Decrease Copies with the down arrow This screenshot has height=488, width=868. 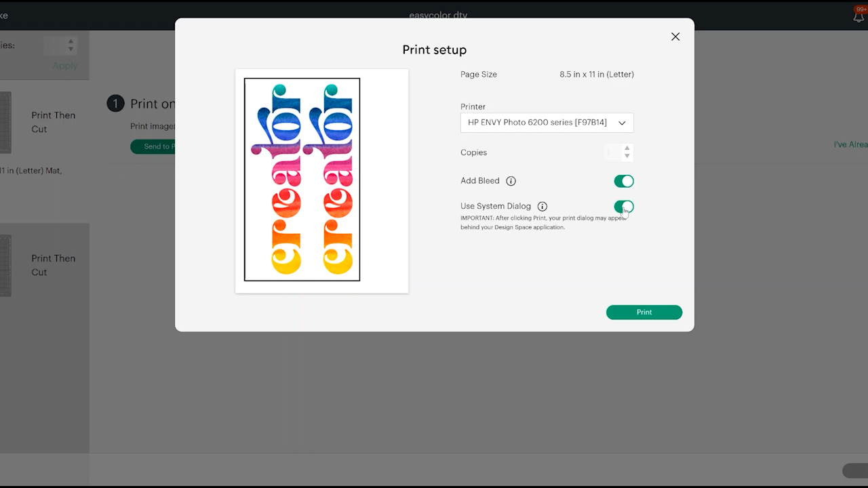pos(627,157)
